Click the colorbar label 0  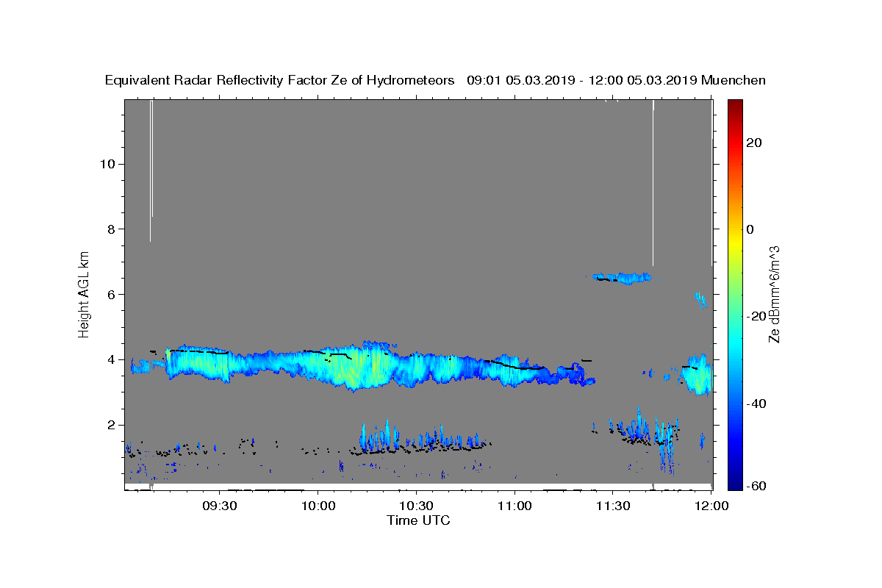(x=750, y=229)
